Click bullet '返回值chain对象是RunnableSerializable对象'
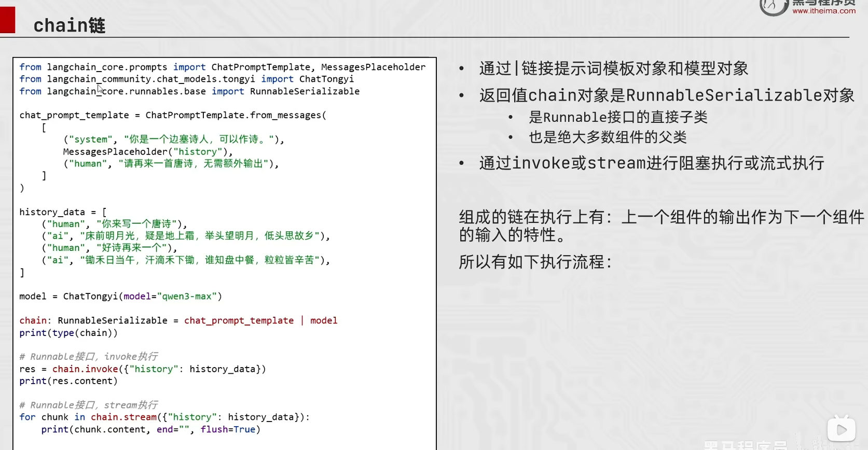This screenshot has height=450, width=868. pos(667,95)
